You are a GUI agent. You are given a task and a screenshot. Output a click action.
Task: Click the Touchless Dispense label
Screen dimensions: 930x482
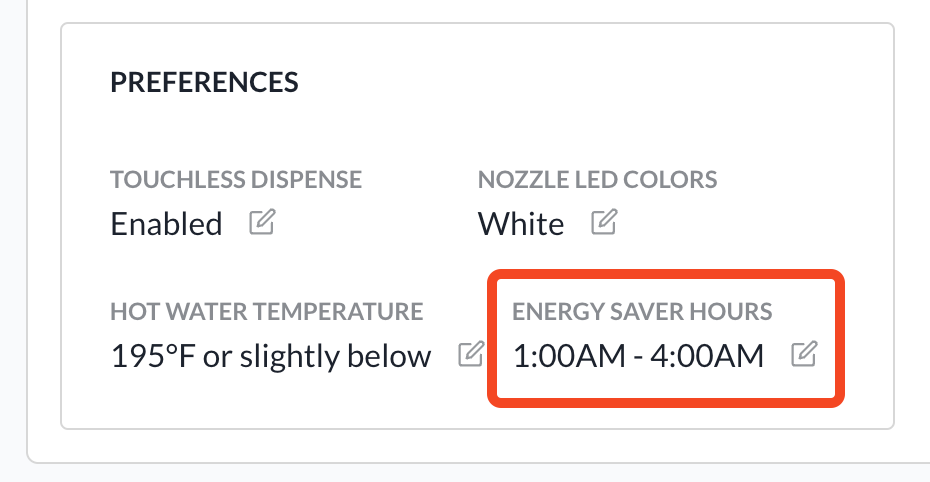[236, 180]
